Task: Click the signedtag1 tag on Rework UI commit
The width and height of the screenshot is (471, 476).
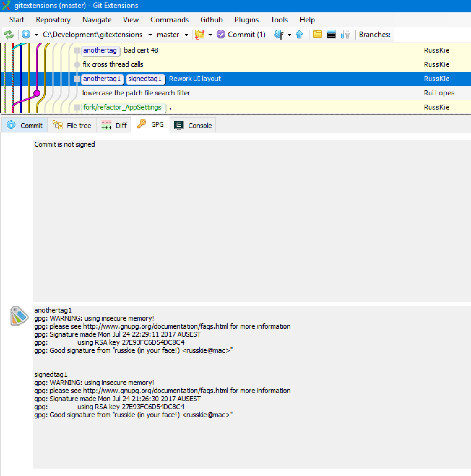Action: click(145, 79)
